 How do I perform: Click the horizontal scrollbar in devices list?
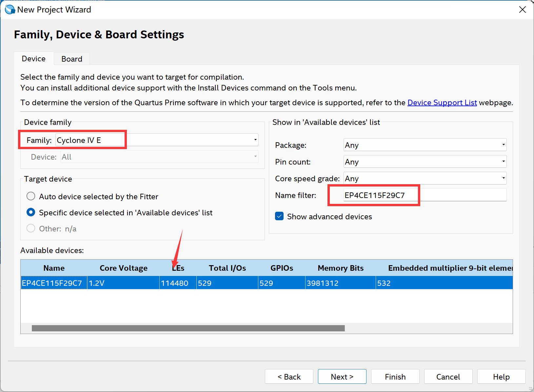188,328
